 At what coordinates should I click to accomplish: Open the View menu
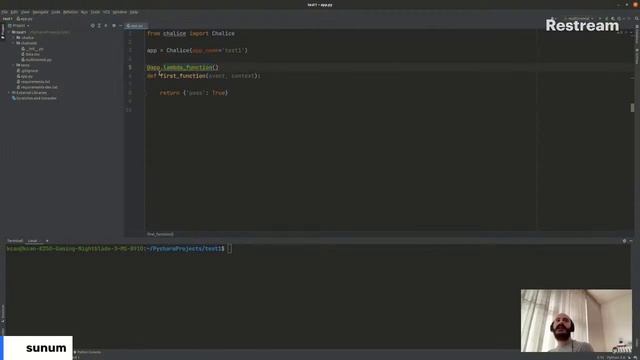point(25,12)
